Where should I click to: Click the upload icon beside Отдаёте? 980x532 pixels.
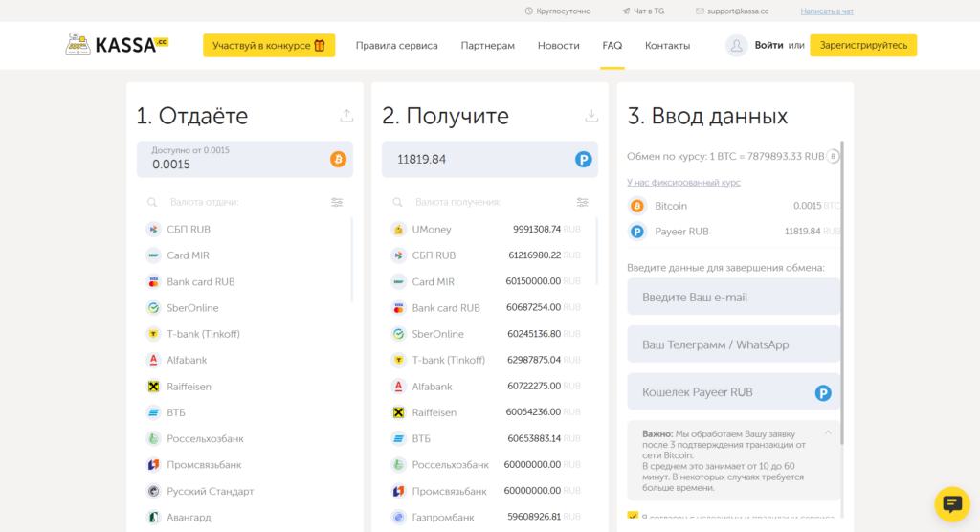(346, 116)
